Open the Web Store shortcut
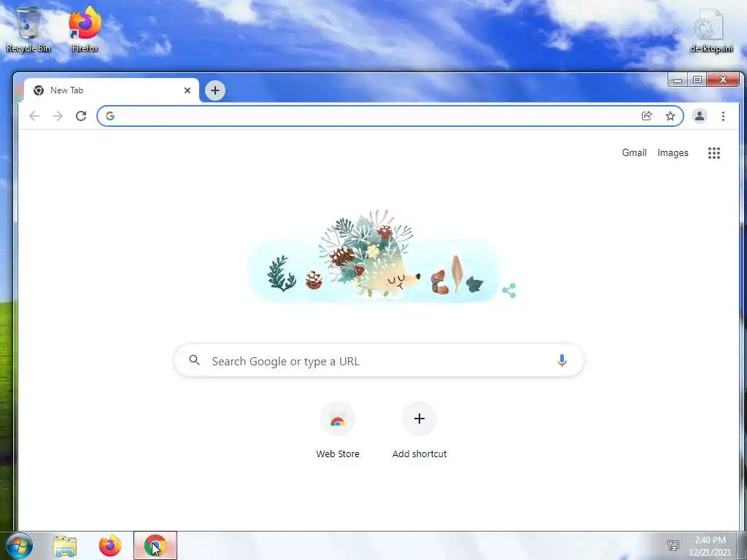The width and height of the screenshot is (747, 560). (x=338, y=431)
